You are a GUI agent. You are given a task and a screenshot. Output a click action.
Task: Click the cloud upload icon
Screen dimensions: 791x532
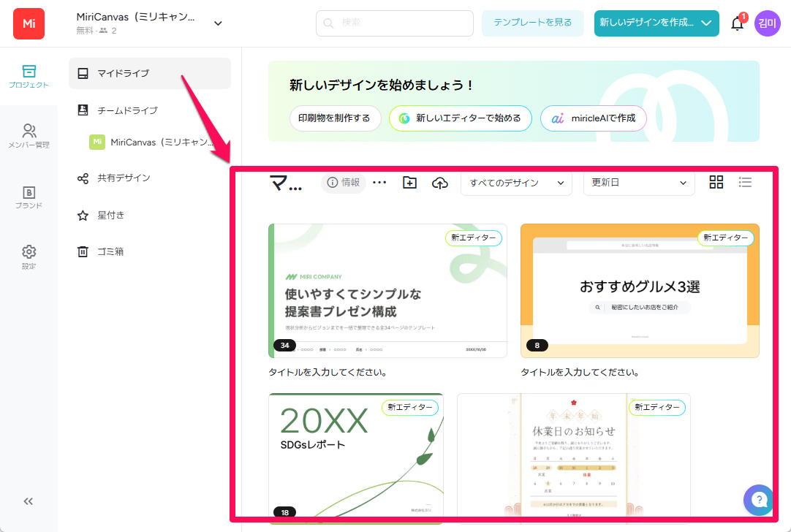(440, 183)
